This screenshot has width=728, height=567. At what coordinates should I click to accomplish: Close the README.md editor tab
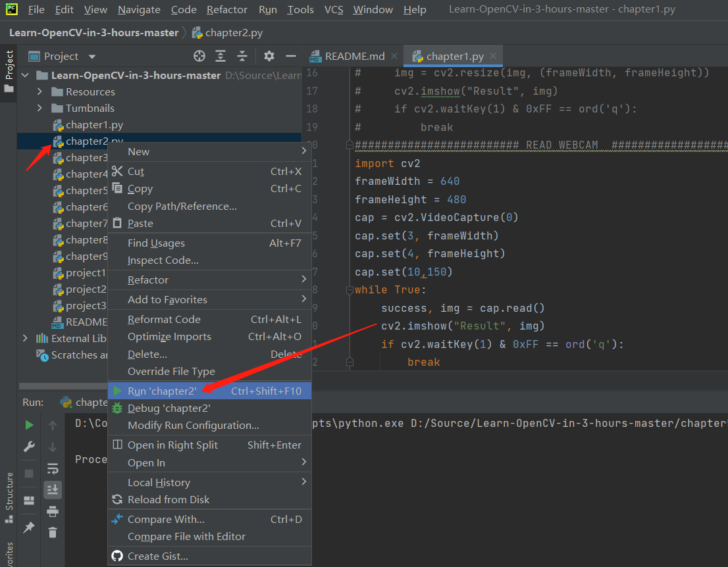394,56
